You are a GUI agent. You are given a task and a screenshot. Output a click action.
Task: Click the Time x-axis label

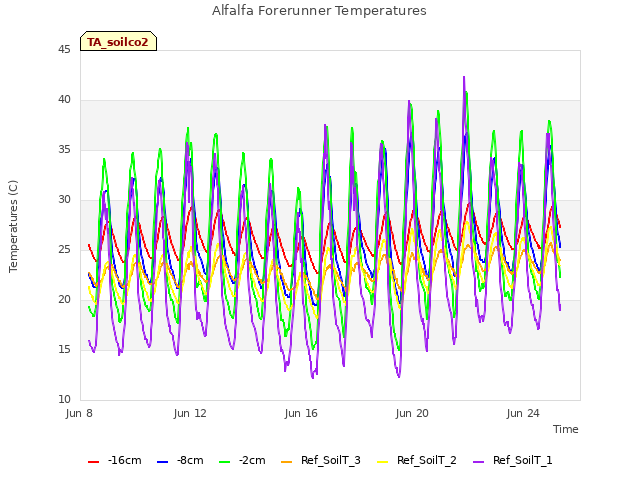[x=566, y=429]
